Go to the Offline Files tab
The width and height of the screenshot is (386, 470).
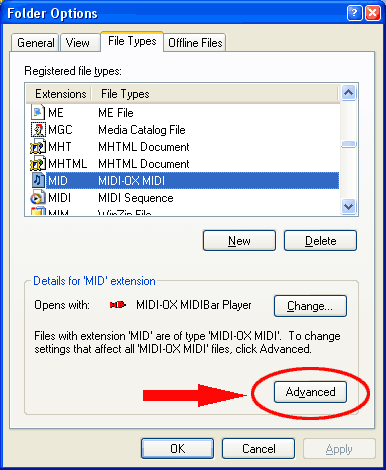point(195,43)
